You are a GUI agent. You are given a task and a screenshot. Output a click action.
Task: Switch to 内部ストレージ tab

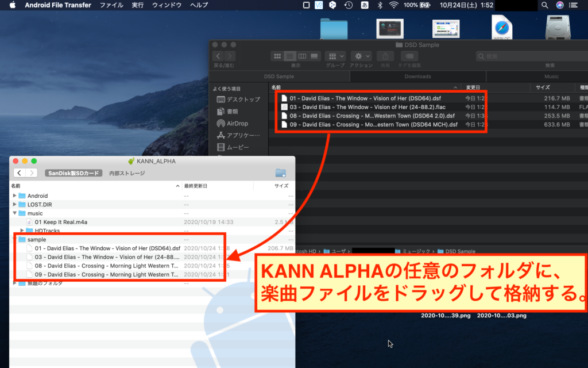point(127,173)
